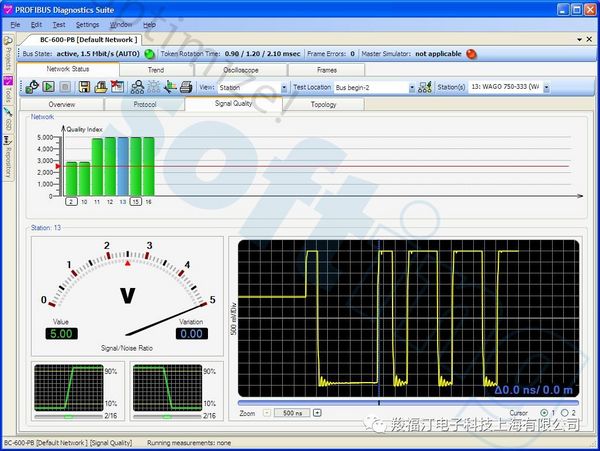
Task: Switch to the Oscilloscope tab
Action: (241, 70)
